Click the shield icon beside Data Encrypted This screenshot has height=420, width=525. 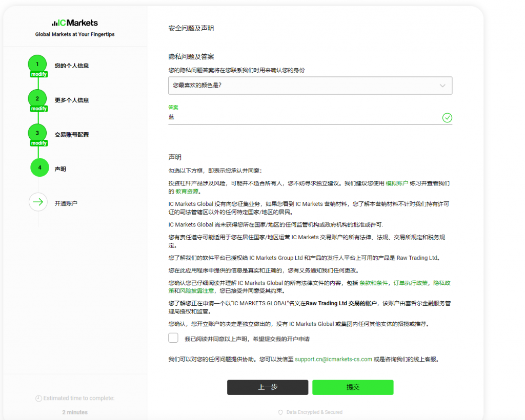point(280,412)
